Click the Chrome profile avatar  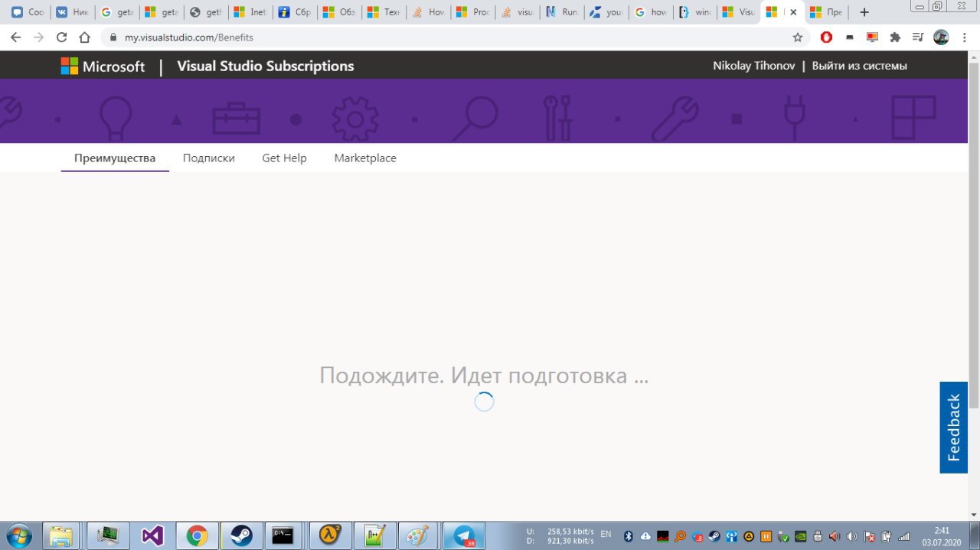[942, 37]
